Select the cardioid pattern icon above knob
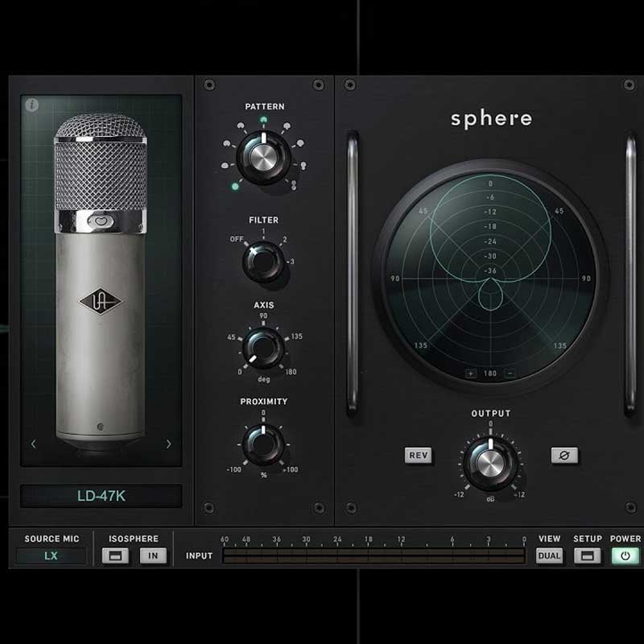644x644 pixels. [264, 120]
